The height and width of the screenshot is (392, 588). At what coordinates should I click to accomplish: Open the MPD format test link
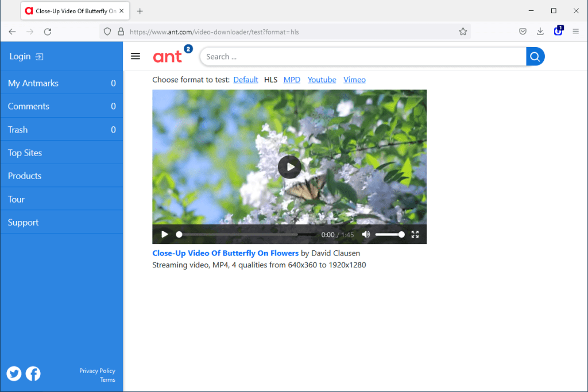292,79
